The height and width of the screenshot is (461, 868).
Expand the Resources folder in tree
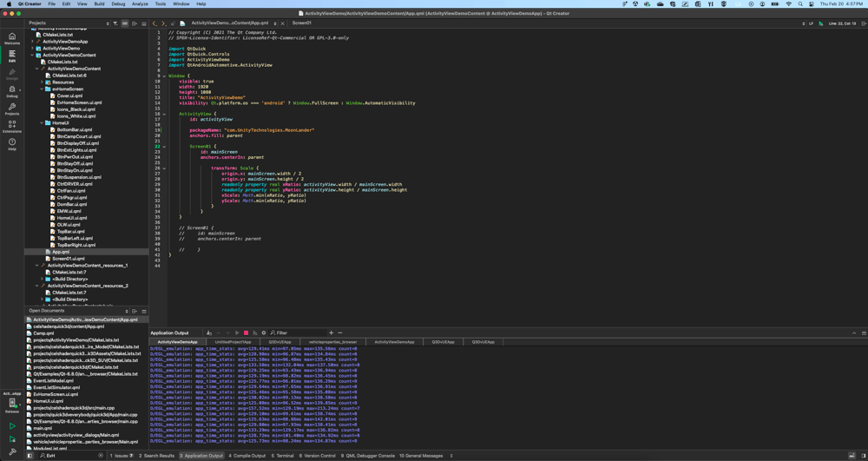[43, 82]
